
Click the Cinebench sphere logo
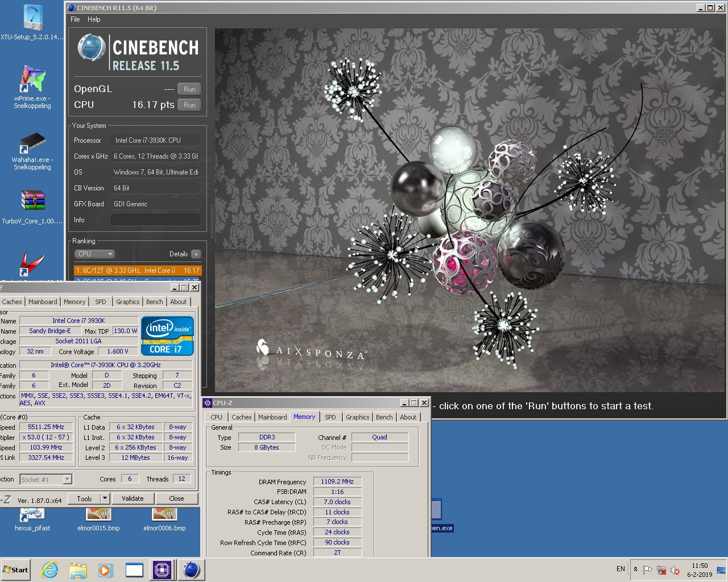pyautogui.click(x=91, y=48)
